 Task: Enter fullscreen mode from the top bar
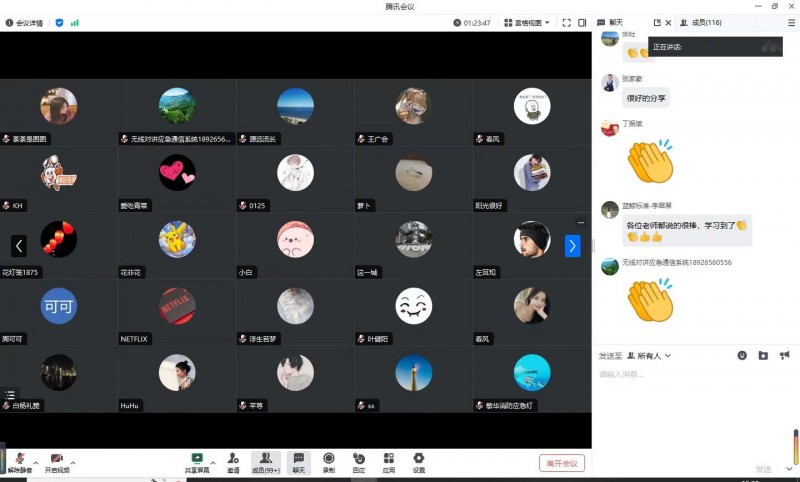[x=567, y=22]
